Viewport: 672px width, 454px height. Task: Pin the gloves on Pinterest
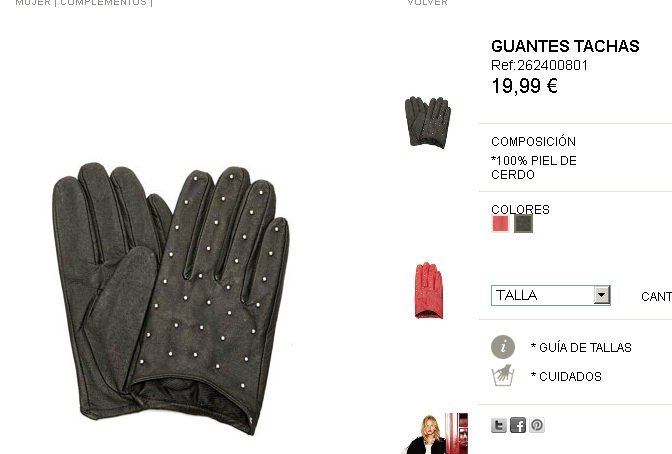point(537,425)
